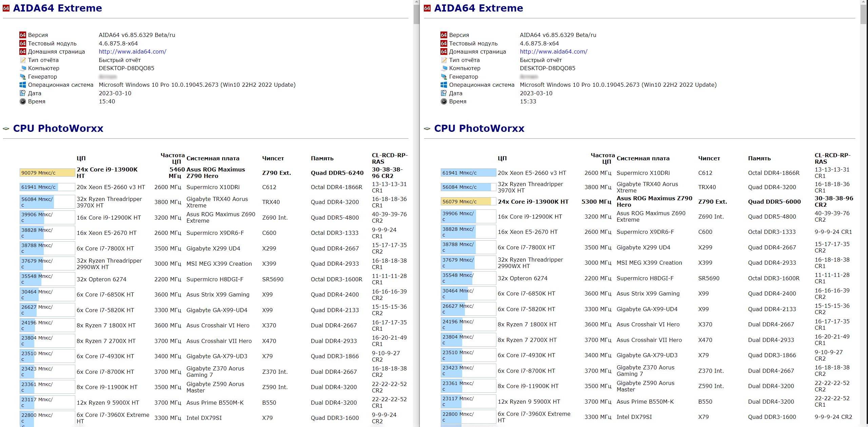Click 'Supermicro X10DRi' in left table
868x427 pixels.
click(x=213, y=187)
